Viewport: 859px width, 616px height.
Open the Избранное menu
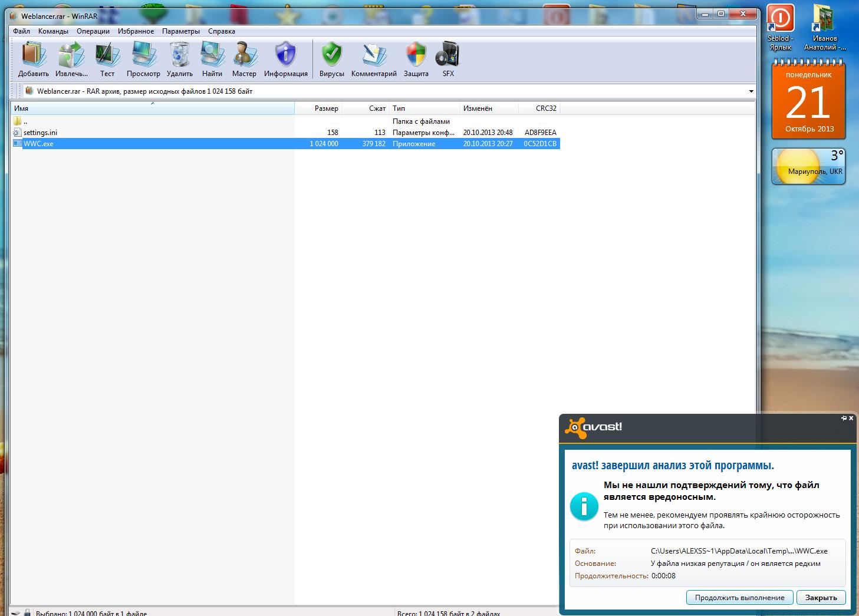[136, 31]
